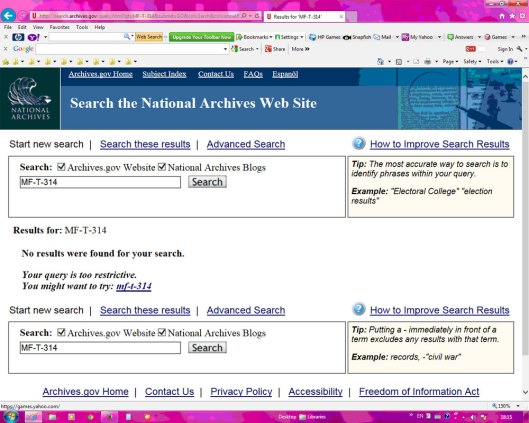The width and height of the screenshot is (529, 423).
Task: Open the browser home icon
Action: click(502, 16)
